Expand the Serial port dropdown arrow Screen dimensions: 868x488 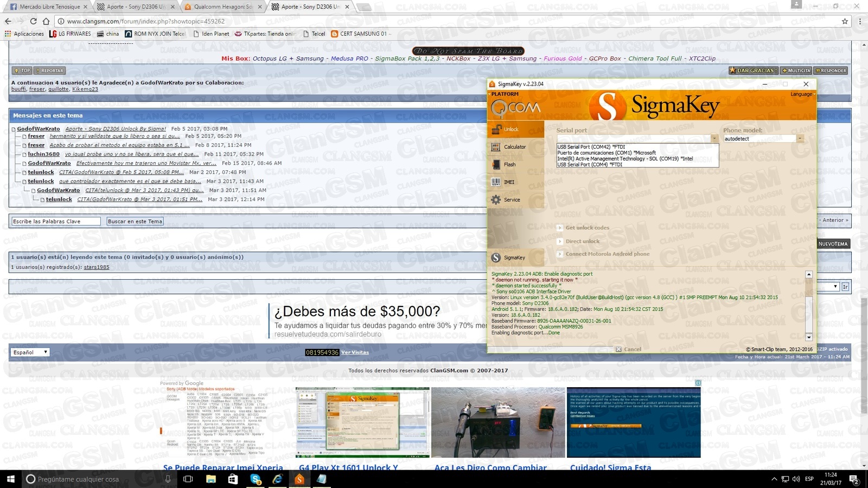point(714,139)
